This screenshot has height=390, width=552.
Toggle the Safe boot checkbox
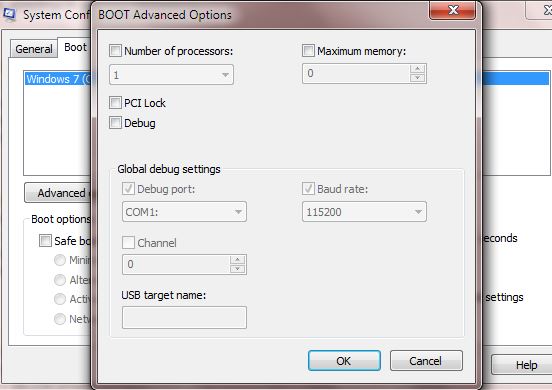[x=45, y=241]
